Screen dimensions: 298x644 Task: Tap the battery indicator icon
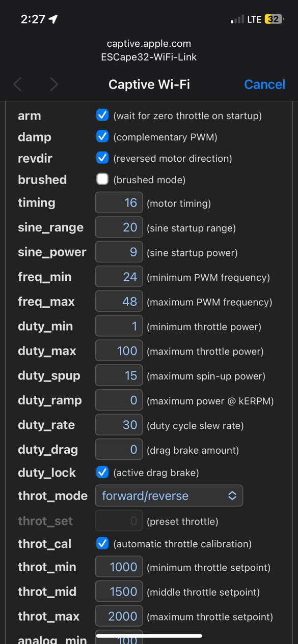pyautogui.click(x=274, y=19)
